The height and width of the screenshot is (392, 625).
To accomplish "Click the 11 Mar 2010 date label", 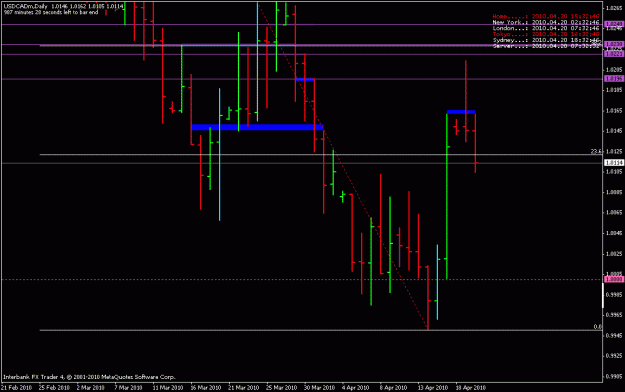I will (x=167, y=388).
